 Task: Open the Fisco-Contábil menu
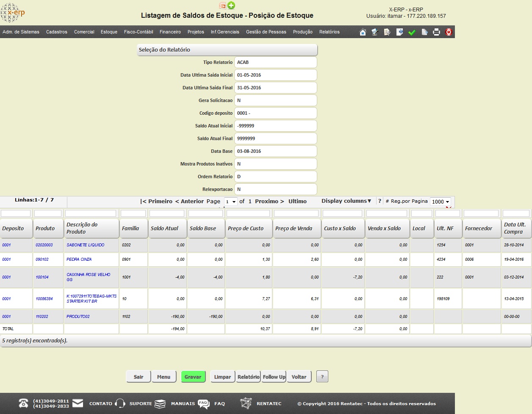point(139,32)
